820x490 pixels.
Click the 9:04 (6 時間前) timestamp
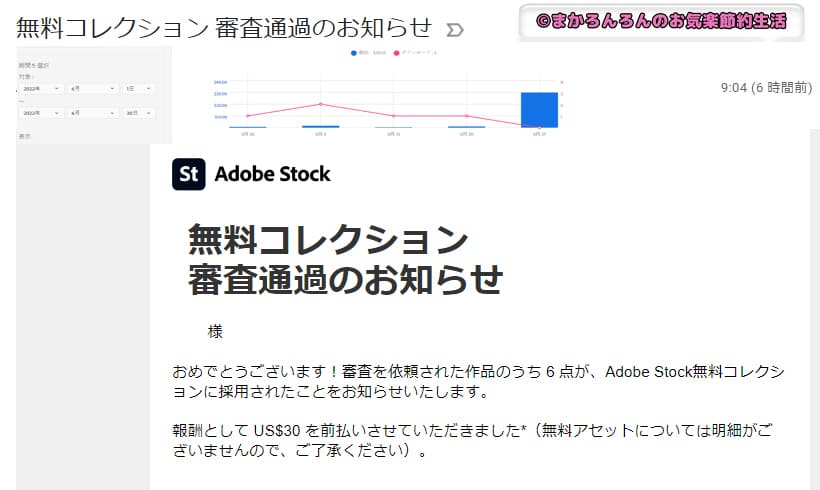pyautogui.click(x=766, y=88)
